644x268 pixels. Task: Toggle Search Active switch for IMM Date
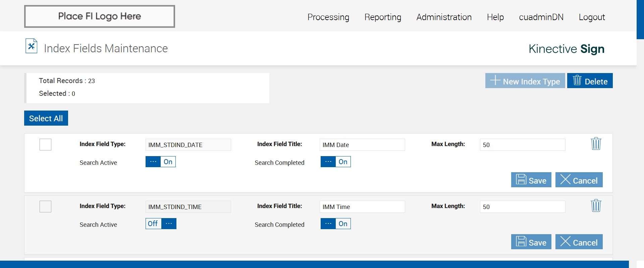tap(161, 162)
